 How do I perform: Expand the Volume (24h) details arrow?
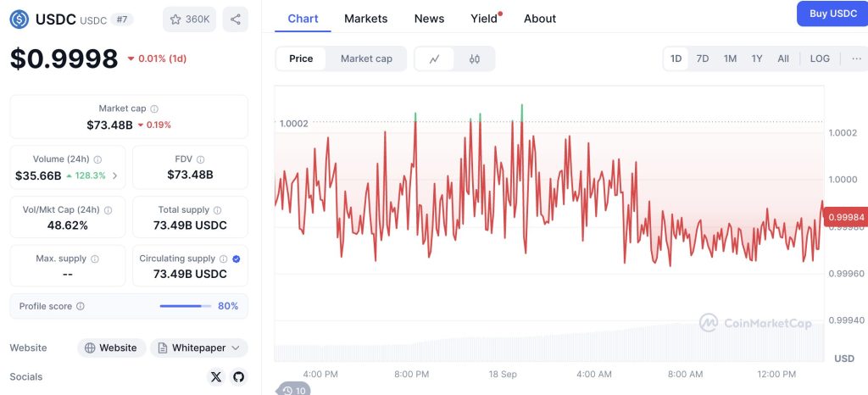(115, 175)
